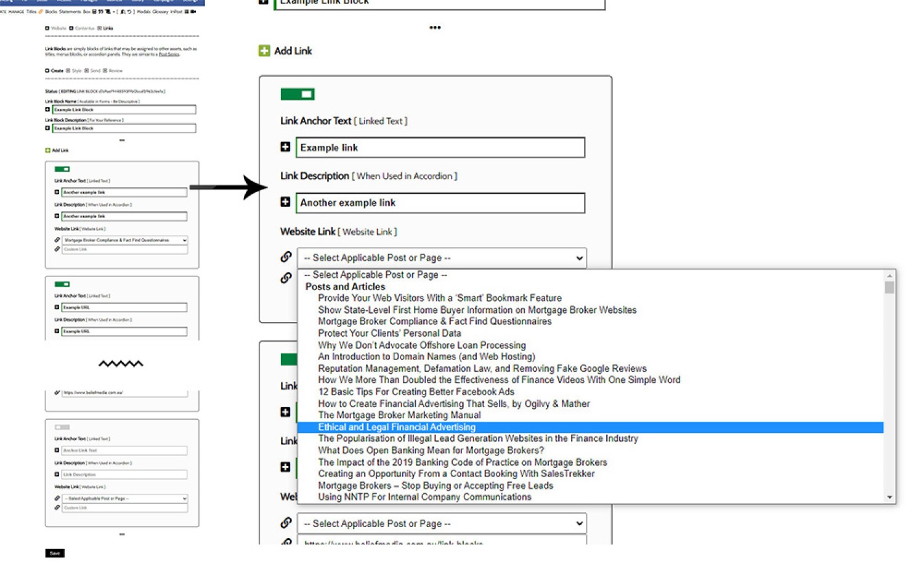Open Mortgage Broker Compliance dropdown in left card
Screen dimensions: 924x575
pyautogui.click(x=124, y=240)
